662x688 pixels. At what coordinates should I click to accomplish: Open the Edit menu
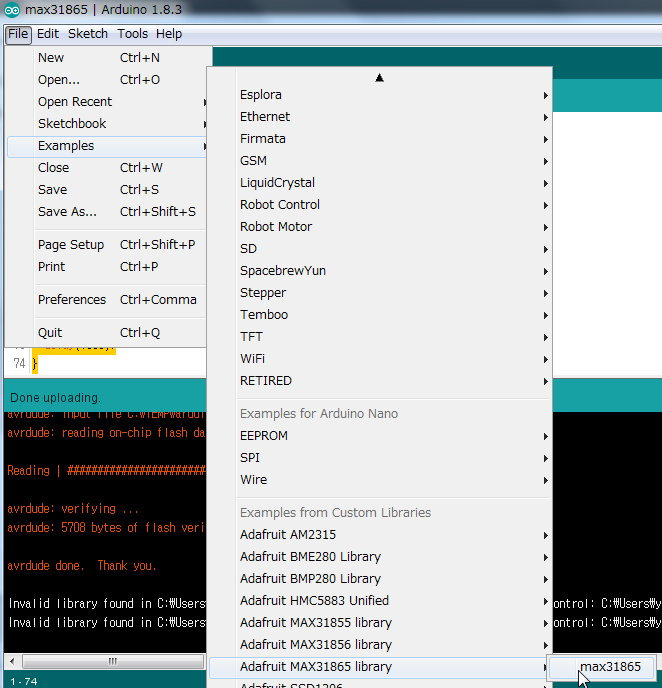[47, 34]
